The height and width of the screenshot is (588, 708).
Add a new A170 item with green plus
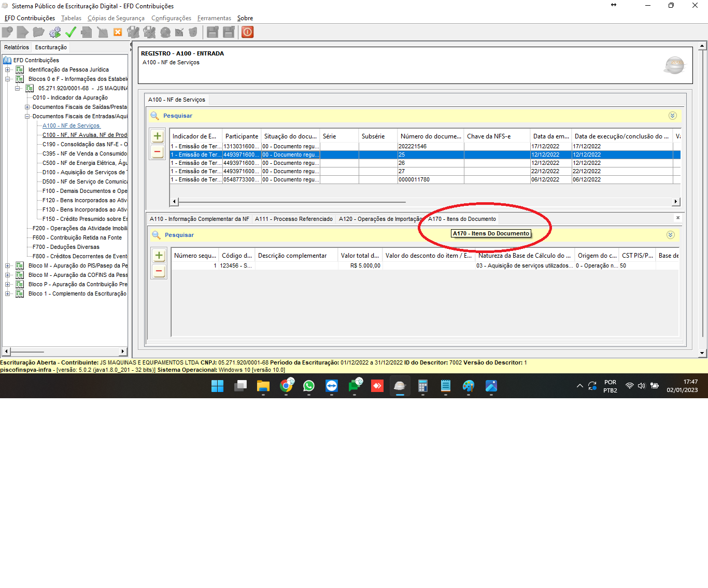[x=159, y=256]
